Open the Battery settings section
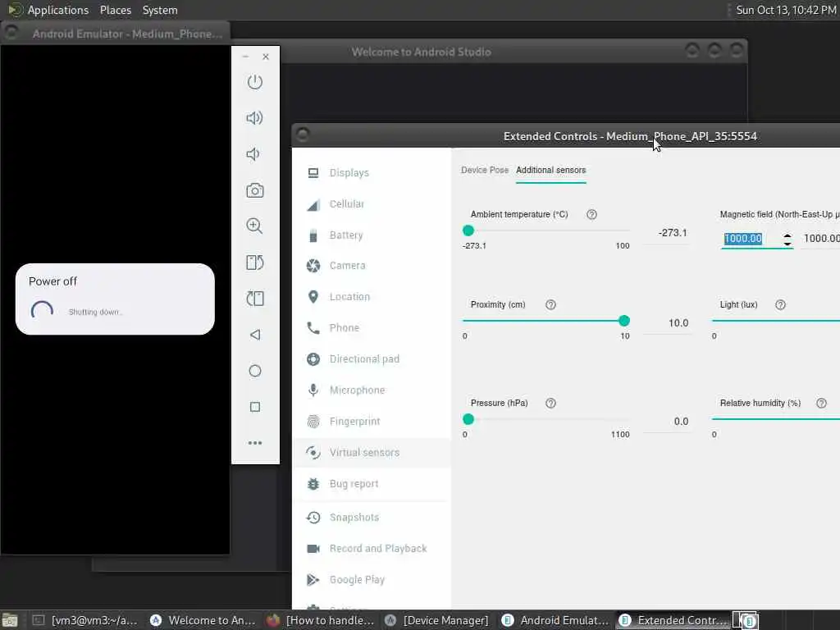Image resolution: width=840 pixels, height=630 pixels. 371,235
